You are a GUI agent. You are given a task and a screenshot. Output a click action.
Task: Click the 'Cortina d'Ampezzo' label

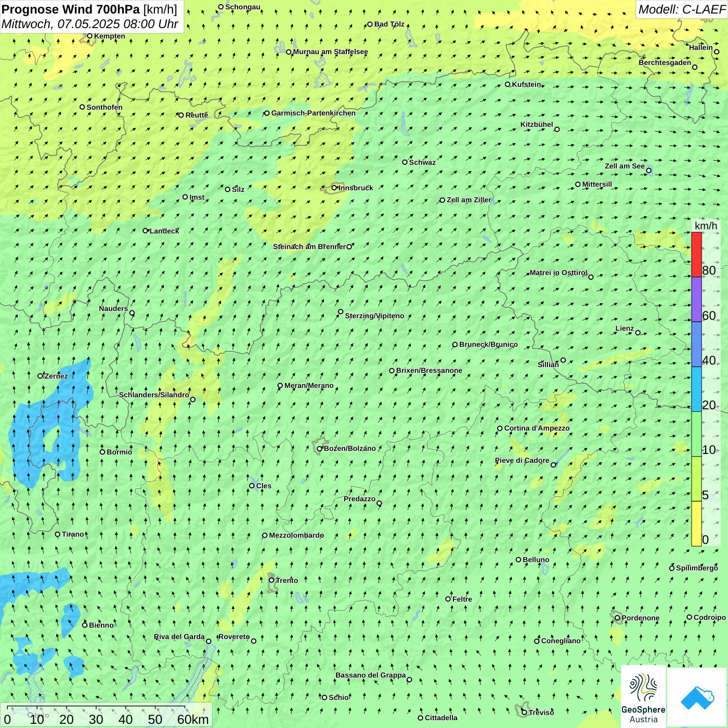[x=537, y=428]
